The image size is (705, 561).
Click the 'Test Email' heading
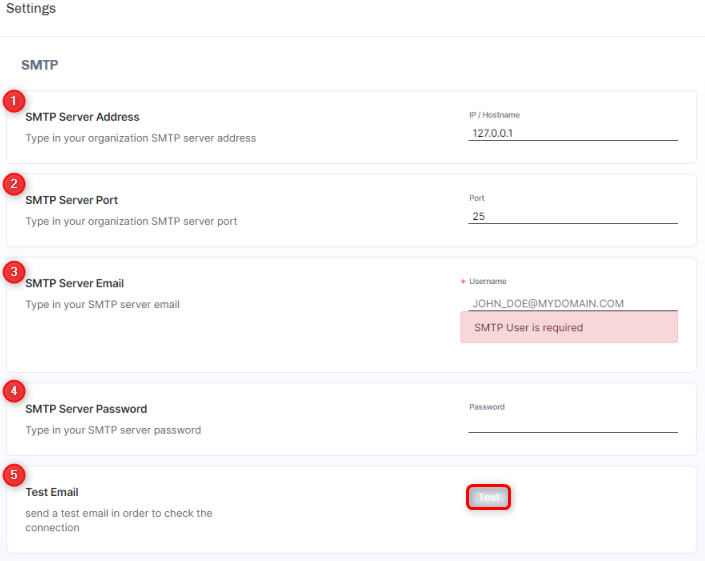pyautogui.click(x=52, y=492)
